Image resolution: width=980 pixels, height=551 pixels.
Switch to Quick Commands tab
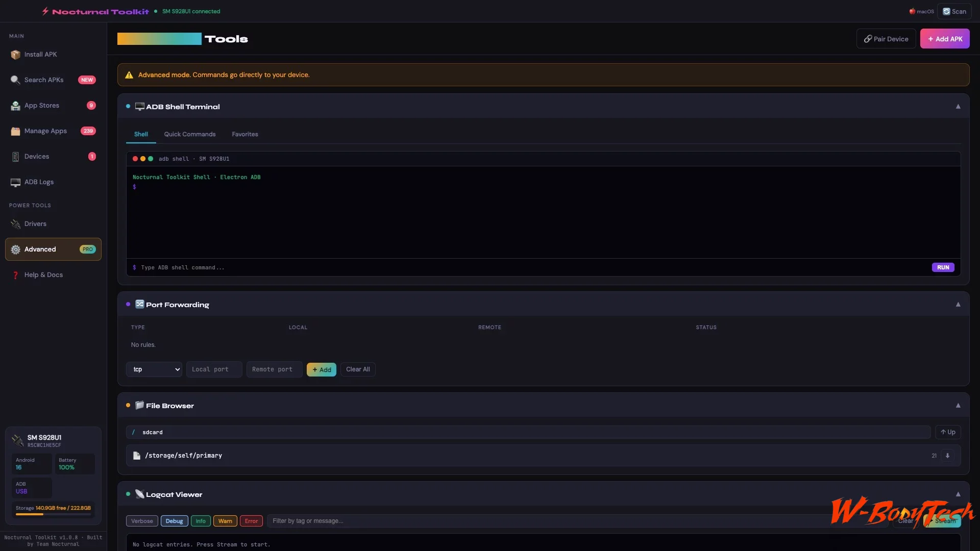tap(190, 134)
